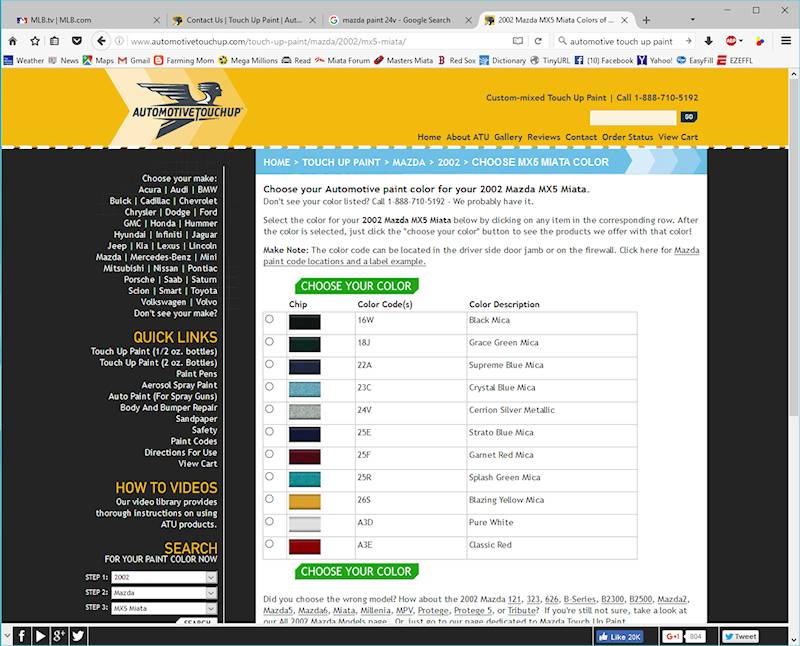This screenshot has width=800, height=646.
Task: Expand the list-all-tabs dropdown arrow
Action: tap(692, 20)
